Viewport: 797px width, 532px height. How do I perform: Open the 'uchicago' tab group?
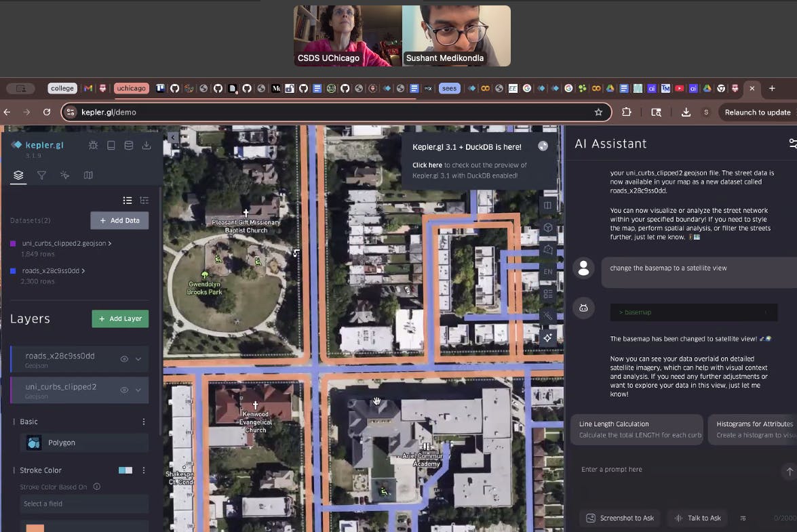coord(131,88)
